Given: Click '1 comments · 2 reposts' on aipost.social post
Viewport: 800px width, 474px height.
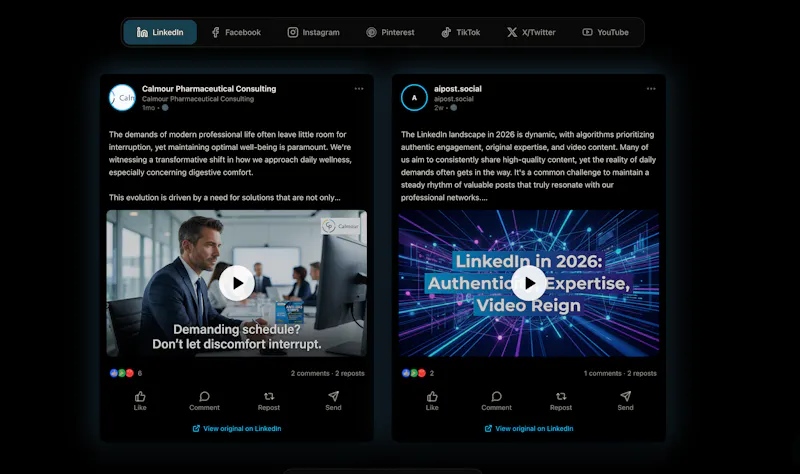Looking at the screenshot, I should pyautogui.click(x=620, y=373).
